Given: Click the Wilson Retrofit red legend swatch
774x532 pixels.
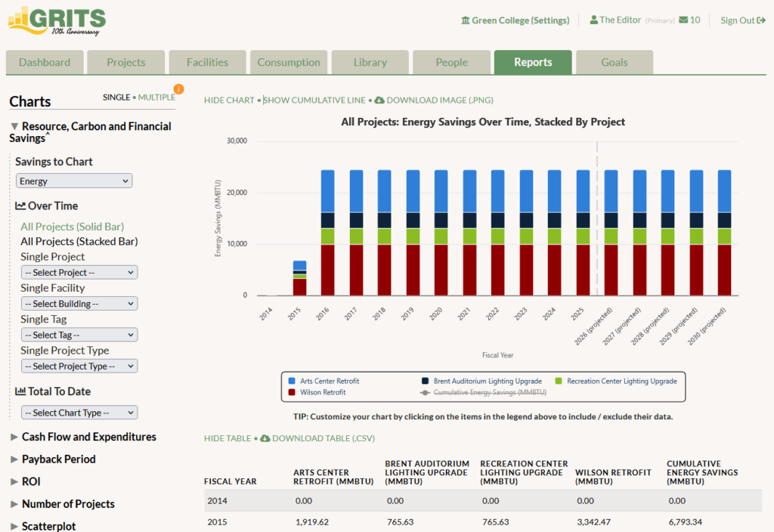Looking at the screenshot, I should [292, 393].
